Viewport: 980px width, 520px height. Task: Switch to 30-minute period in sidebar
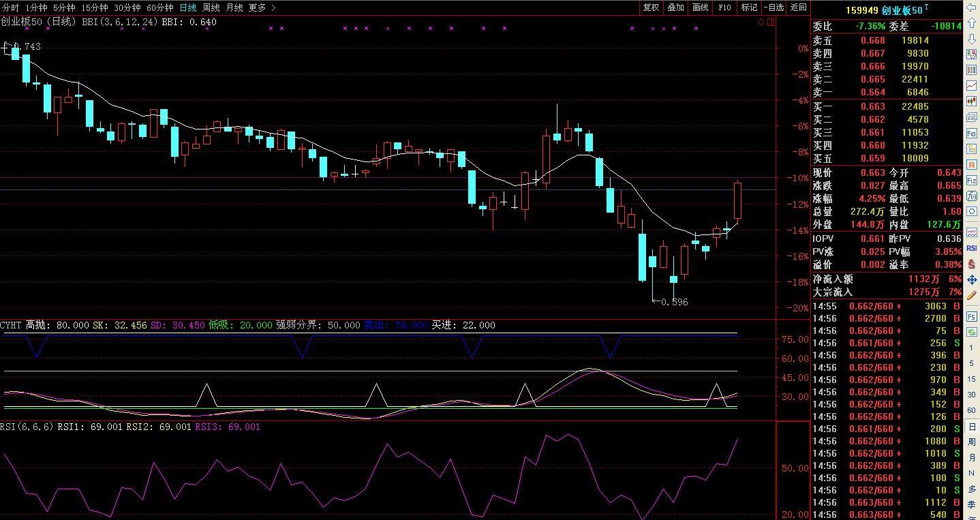(972, 395)
